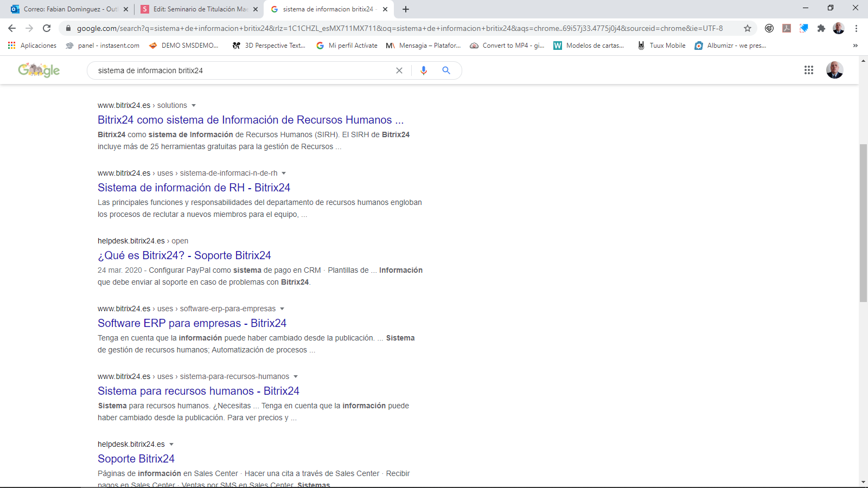Go back to the previous page
Image resolution: width=868 pixels, height=488 pixels.
coord(12,28)
